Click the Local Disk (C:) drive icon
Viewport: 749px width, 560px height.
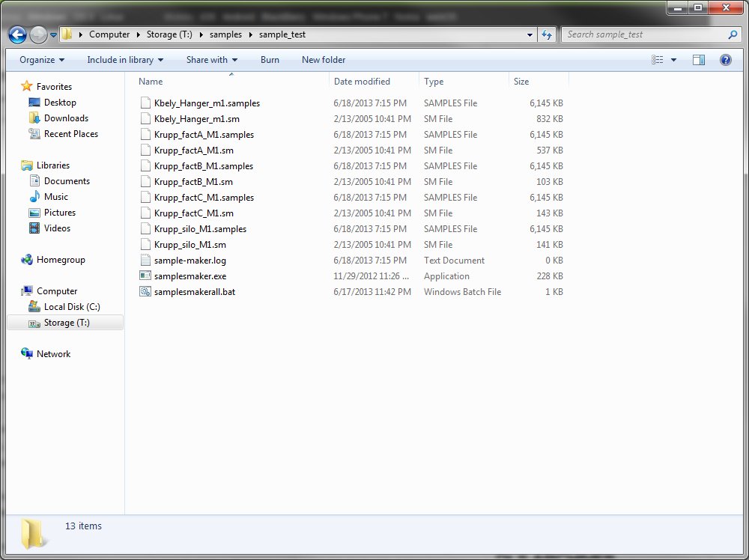point(34,306)
